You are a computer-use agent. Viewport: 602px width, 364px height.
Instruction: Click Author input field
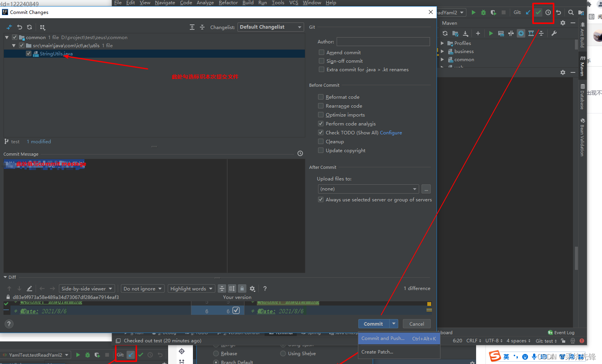tap(383, 41)
